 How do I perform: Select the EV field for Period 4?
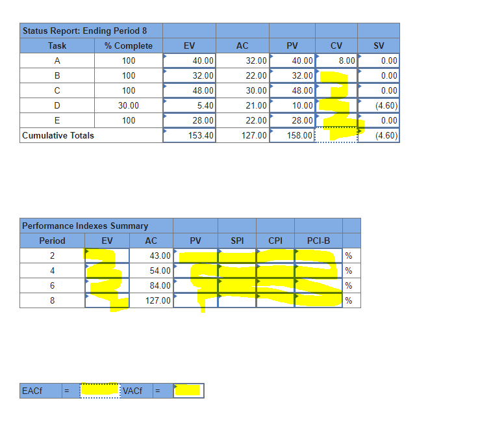107,270
